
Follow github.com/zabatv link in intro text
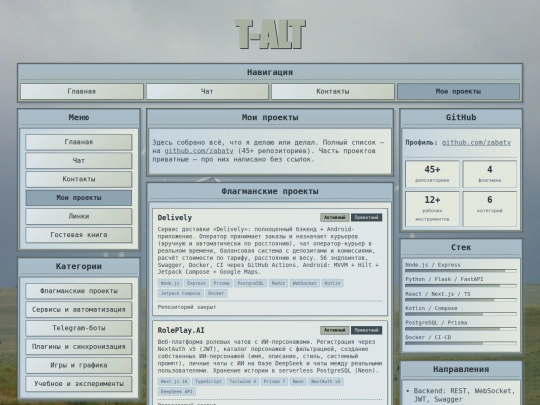tap(199, 151)
